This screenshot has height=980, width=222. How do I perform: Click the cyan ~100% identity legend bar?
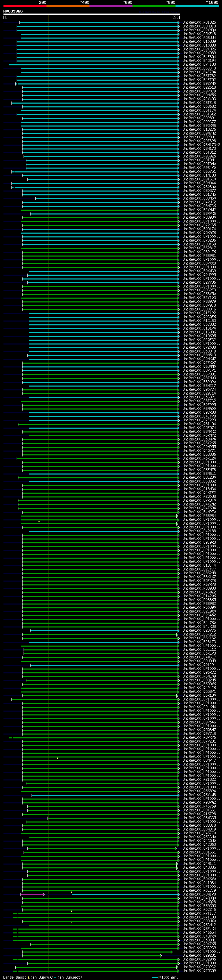197,6
